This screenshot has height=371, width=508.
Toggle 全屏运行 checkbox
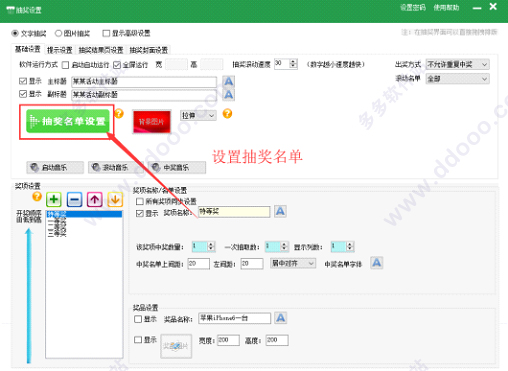[x=117, y=65]
